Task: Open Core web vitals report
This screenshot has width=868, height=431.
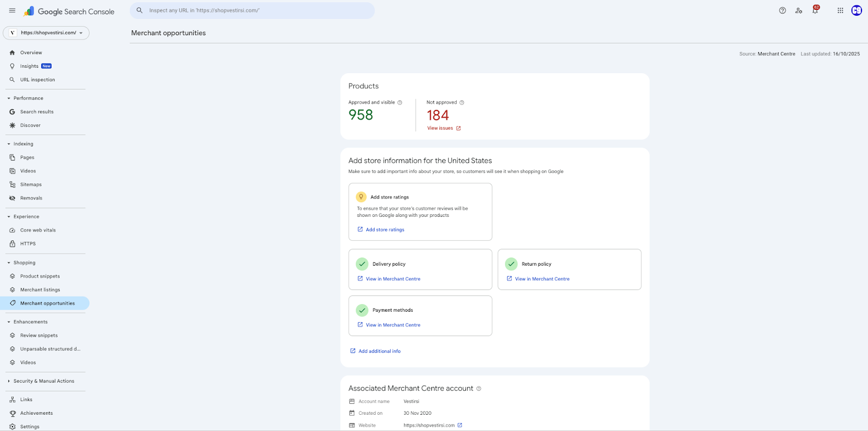Action: pyautogui.click(x=38, y=230)
